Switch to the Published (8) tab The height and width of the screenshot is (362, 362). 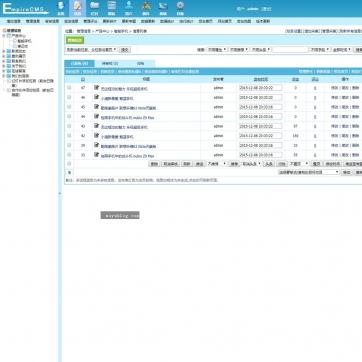click(x=79, y=63)
